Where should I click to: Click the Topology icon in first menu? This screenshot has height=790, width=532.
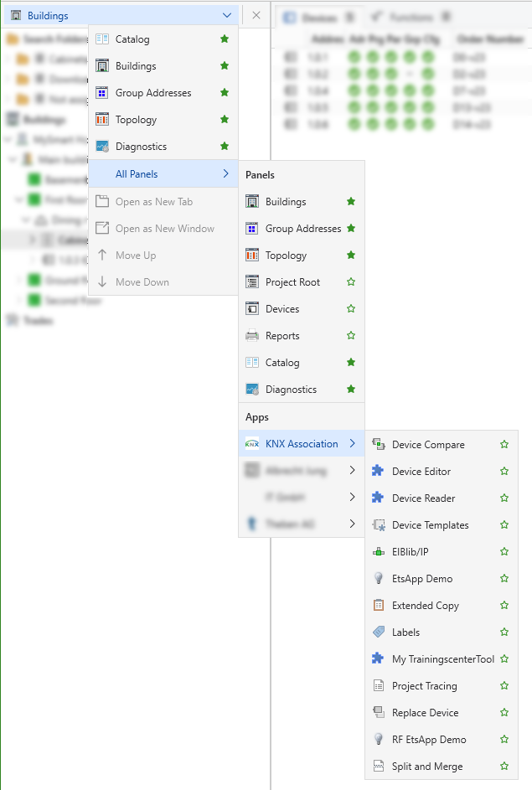[x=102, y=120]
